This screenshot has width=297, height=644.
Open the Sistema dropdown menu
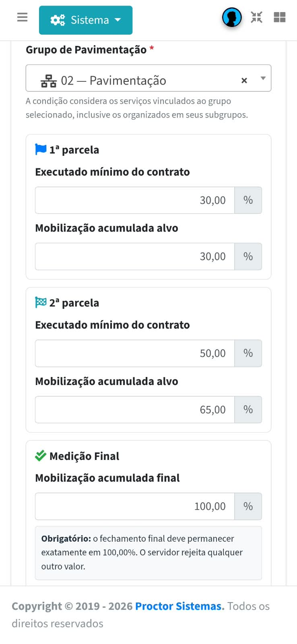86,20
